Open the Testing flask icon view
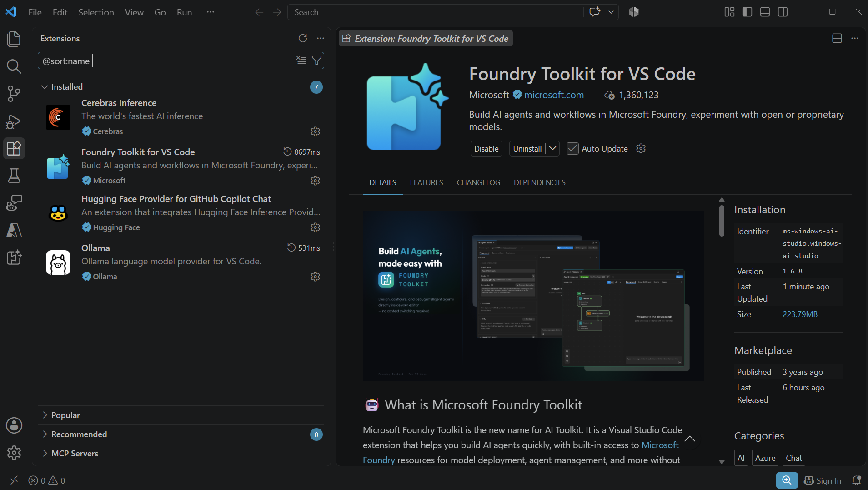 point(14,176)
